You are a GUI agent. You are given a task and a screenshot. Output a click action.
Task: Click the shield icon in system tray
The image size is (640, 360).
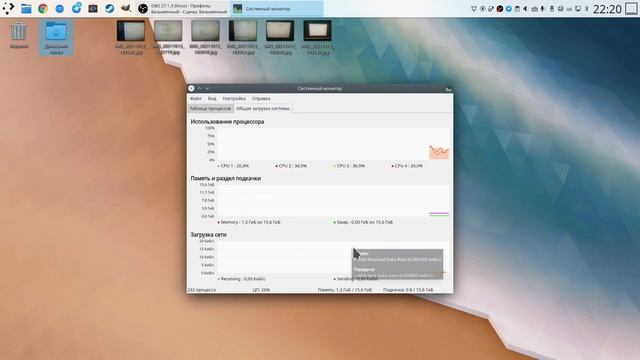tap(474, 9)
